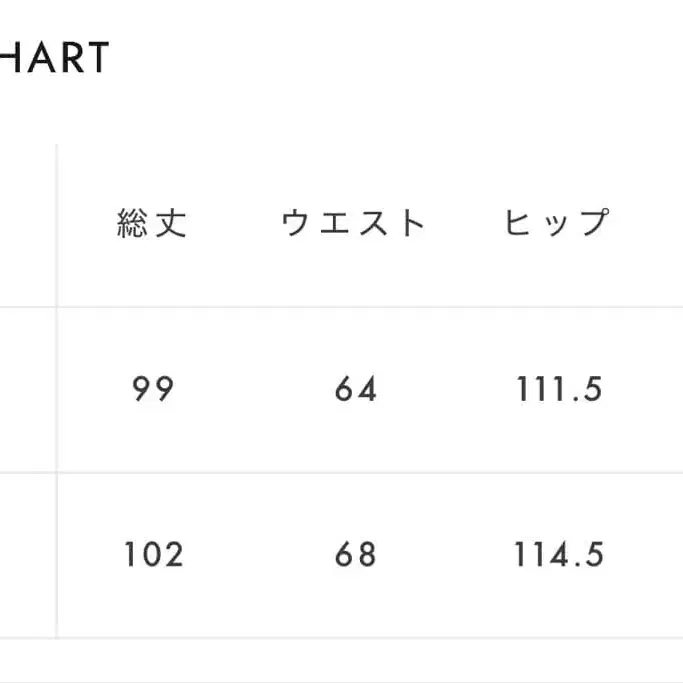The width and height of the screenshot is (683, 683).
Task: Click the 68 waist value
Action: point(356,554)
